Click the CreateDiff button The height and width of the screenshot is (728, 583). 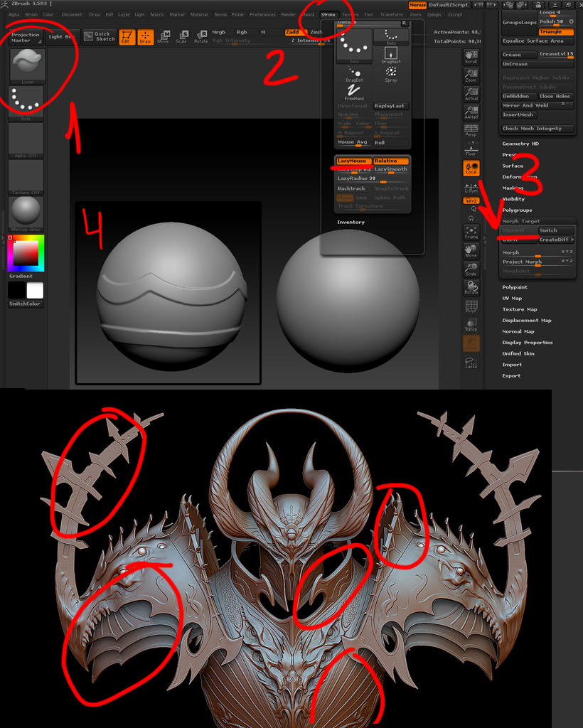(556, 240)
